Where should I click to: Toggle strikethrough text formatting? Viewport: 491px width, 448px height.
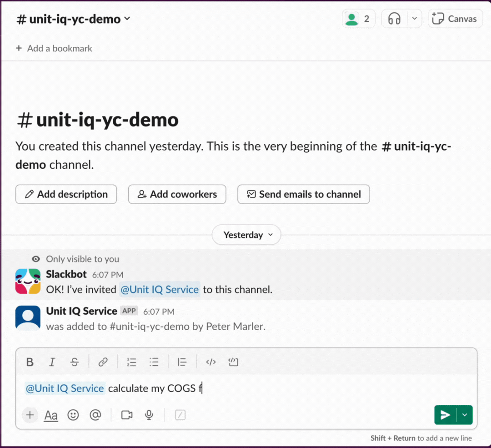(x=75, y=362)
